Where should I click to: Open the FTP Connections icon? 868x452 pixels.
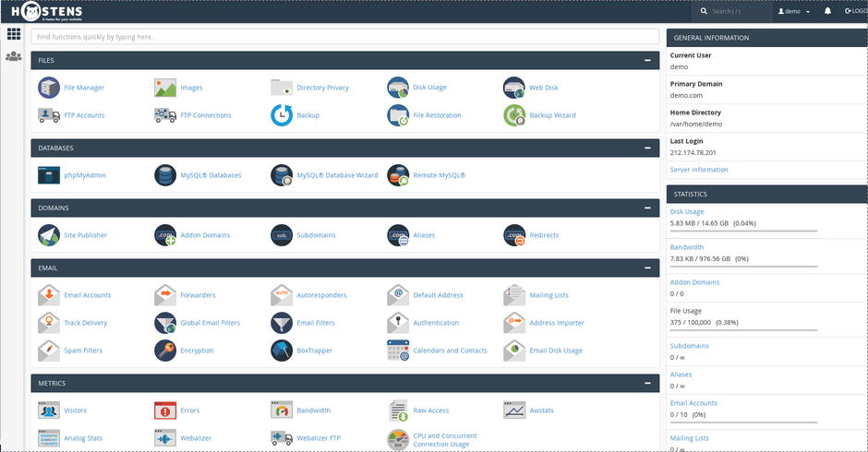(x=165, y=115)
